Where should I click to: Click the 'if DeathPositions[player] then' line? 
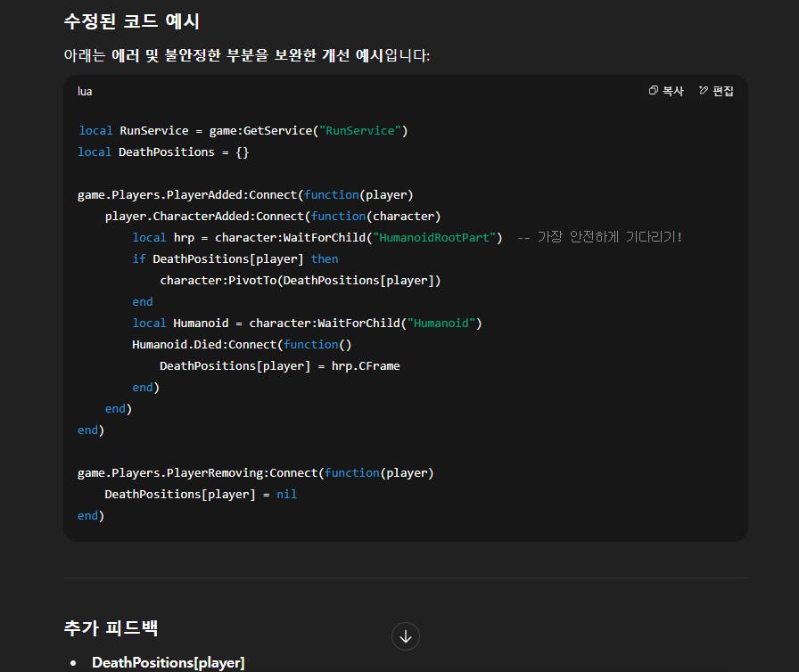click(235, 259)
